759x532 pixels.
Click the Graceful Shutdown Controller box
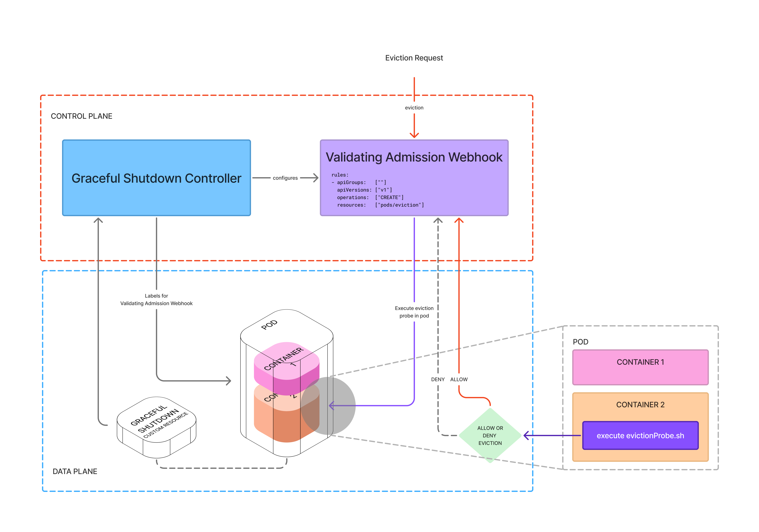(156, 178)
